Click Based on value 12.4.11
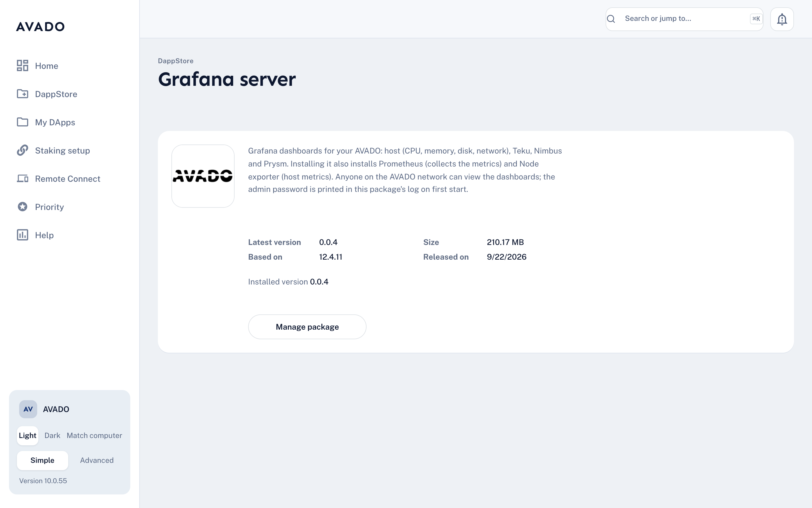Viewport: 812px width, 508px height. (x=330, y=257)
